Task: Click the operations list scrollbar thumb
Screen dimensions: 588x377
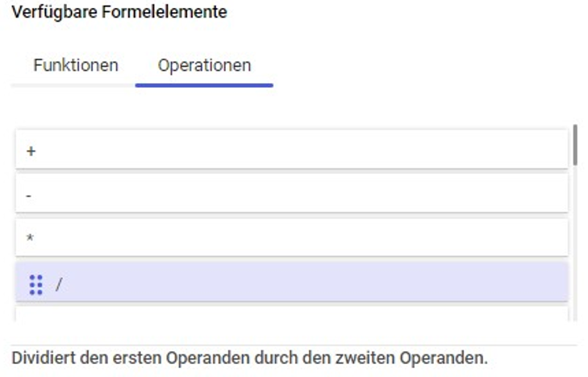Action: pyautogui.click(x=575, y=144)
